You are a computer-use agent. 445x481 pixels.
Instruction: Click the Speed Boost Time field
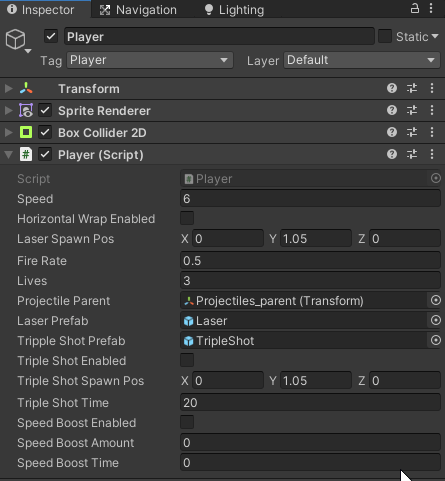click(x=310, y=463)
